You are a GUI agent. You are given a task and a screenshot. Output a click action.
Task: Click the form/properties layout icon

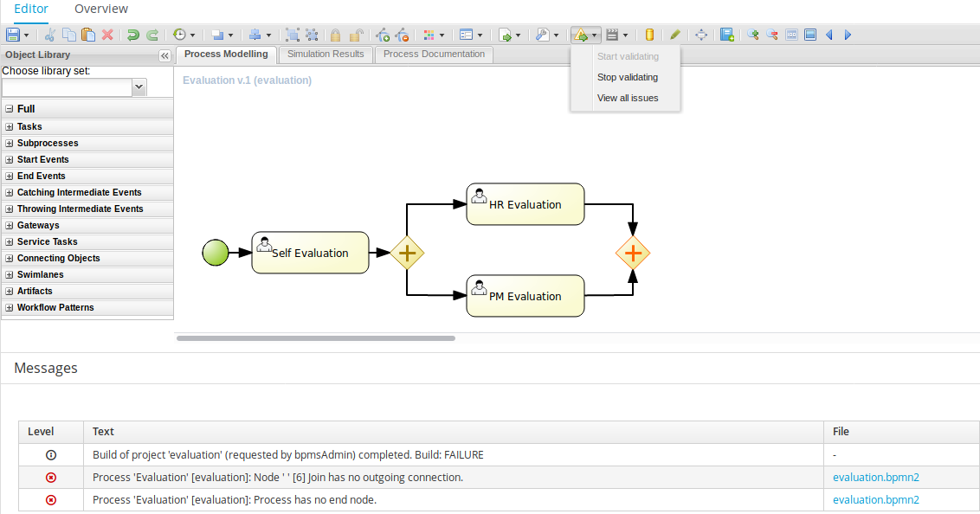[x=467, y=35]
